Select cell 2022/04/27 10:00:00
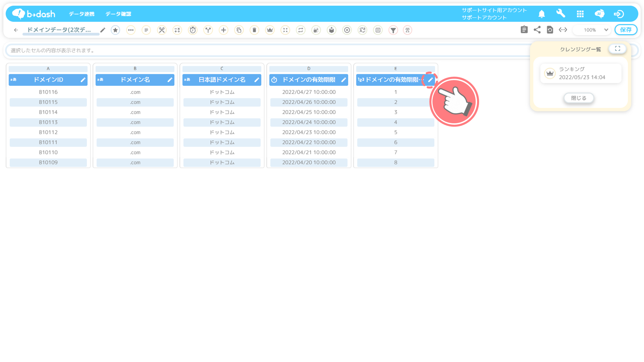This screenshot has width=644, height=362. (309, 92)
